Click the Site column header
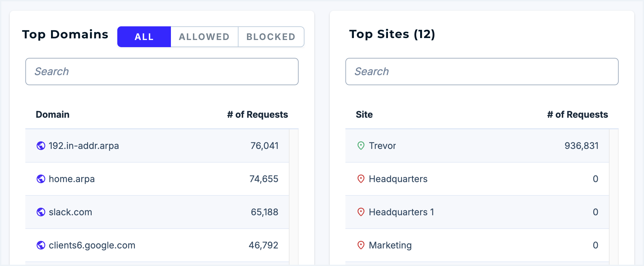This screenshot has height=266, width=644. click(364, 114)
